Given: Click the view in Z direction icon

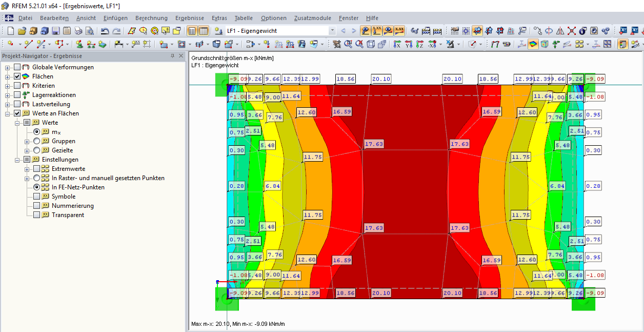Looking at the screenshot, I should (x=420, y=44).
